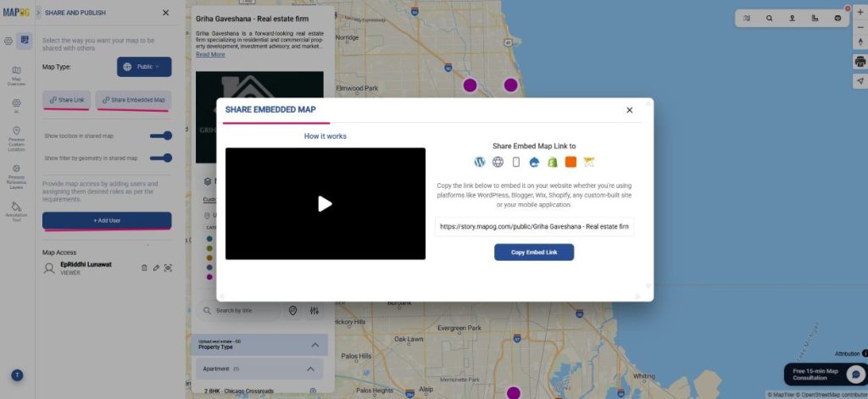
Task: Click the Attribution info icon
Action: point(865,353)
